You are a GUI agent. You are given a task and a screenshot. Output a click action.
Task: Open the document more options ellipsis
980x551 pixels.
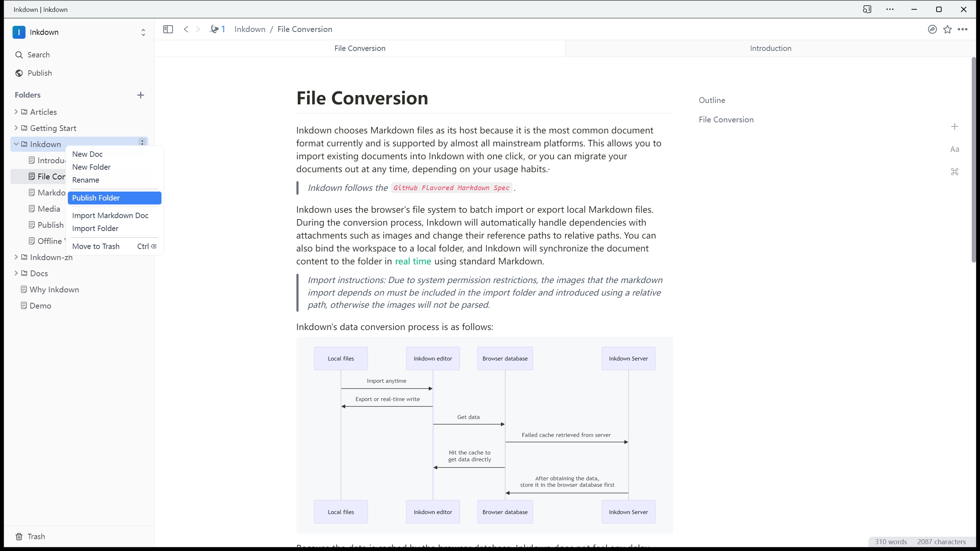(x=963, y=29)
